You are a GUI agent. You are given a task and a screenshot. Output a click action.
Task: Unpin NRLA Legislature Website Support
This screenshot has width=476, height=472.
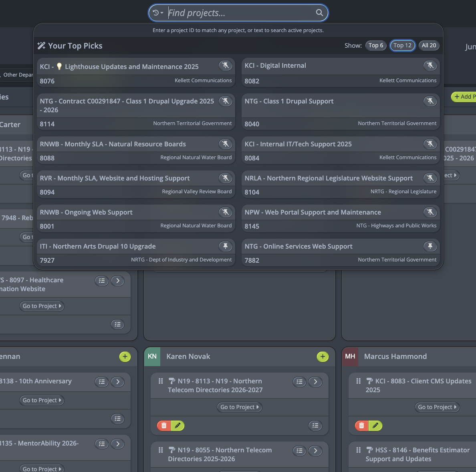[x=430, y=178]
